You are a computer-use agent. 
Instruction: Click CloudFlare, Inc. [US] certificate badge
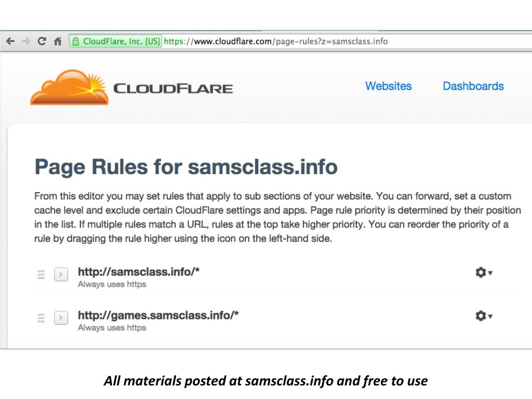[116, 42]
